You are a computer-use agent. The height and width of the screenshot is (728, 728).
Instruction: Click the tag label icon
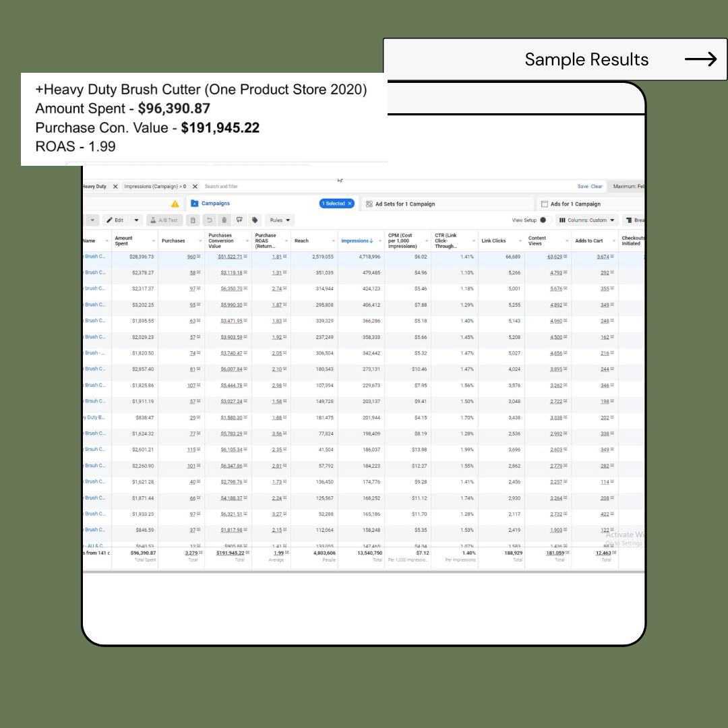click(255, 220)
